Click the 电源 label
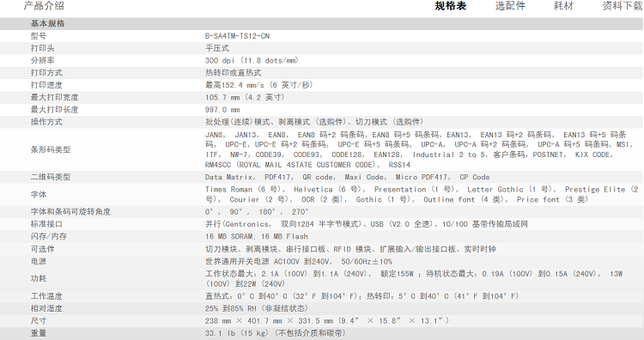This screenshot has width=644, height=340. click(39, 261)
